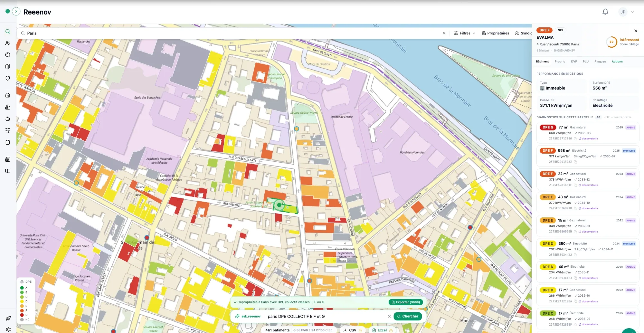This screenshot has width=644, height=333.
Task: Click the class G legend swatch
Action: [x=22, y=315]
